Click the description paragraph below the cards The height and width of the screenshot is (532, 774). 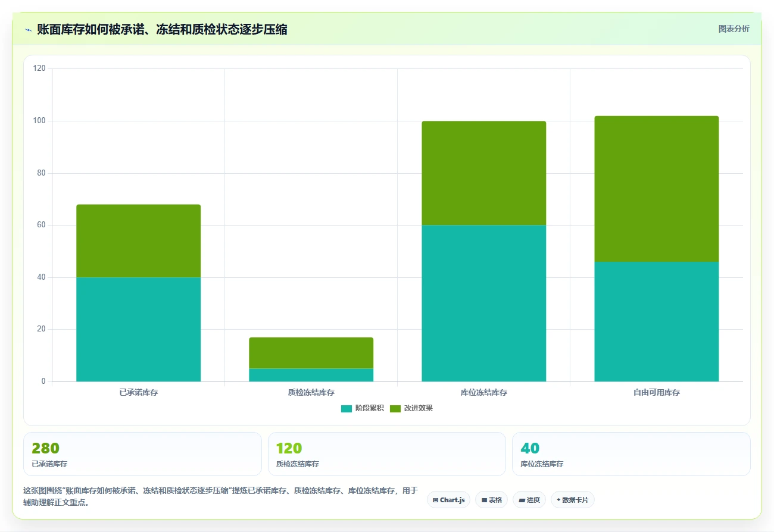220,496
